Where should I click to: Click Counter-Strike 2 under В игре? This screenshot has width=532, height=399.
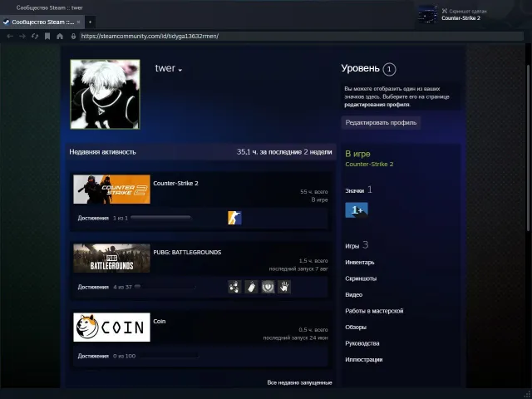point(369,165)
